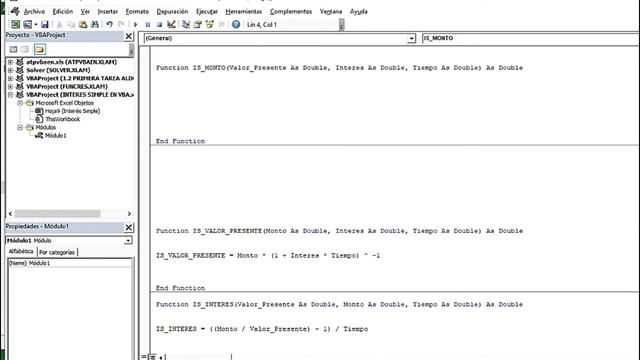
Task: Open the Properties Window toolbar icon
Action: click(x=198, y=24)
